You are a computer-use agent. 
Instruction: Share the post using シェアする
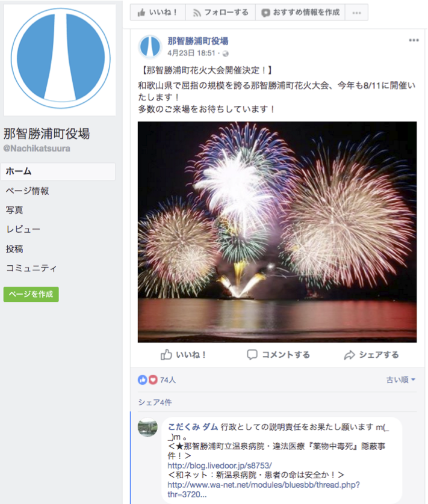click(x=371, y=355)
